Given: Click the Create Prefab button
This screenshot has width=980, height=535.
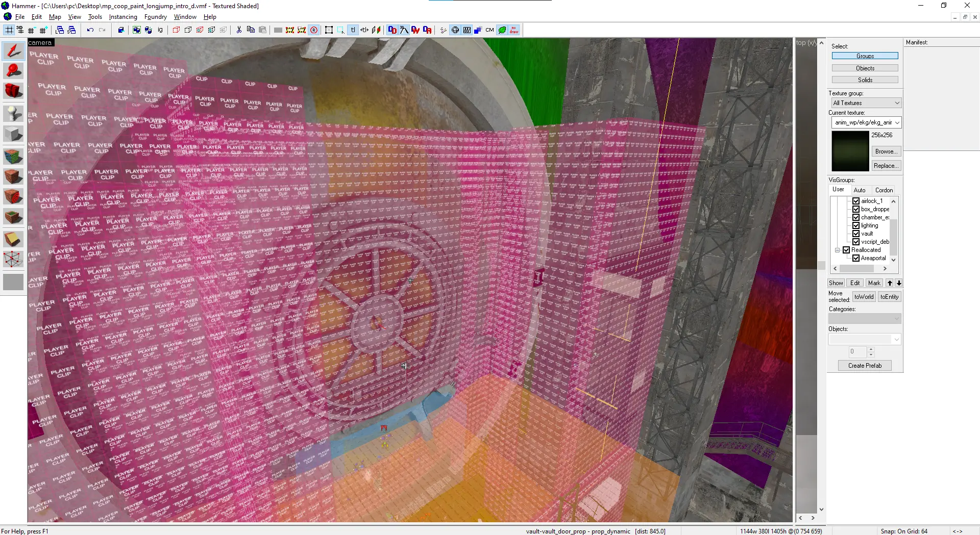Looking at the screenshot, I should coord(865,366).
